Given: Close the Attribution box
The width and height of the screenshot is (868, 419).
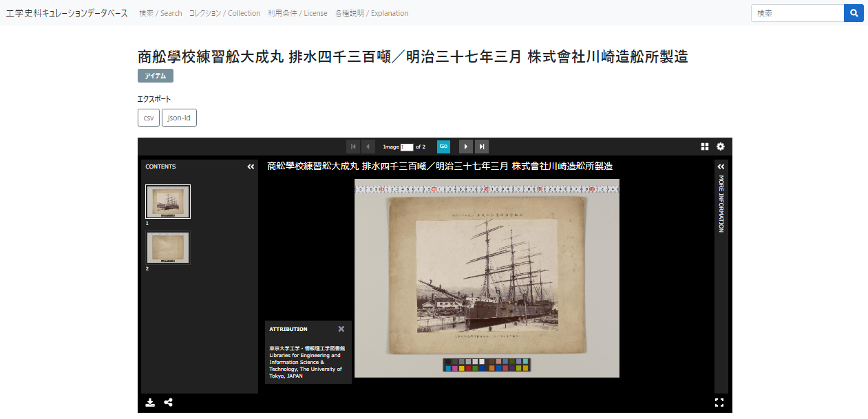Looking at the screenshot, I should coord(341,329).
